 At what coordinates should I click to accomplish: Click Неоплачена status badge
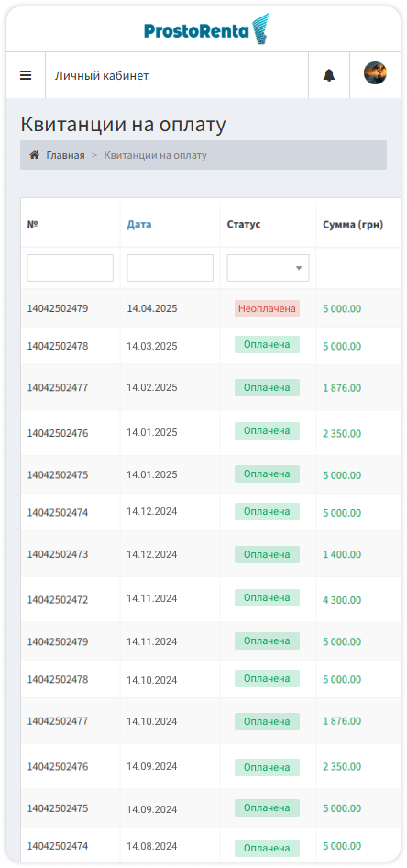pyautogui.click(x=267, y=308)
